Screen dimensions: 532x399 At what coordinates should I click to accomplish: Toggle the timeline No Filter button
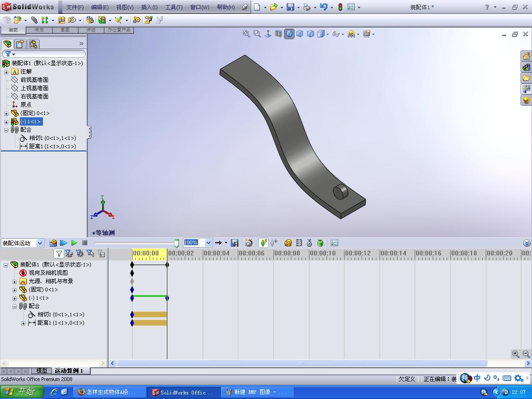(x=59, y=254)
